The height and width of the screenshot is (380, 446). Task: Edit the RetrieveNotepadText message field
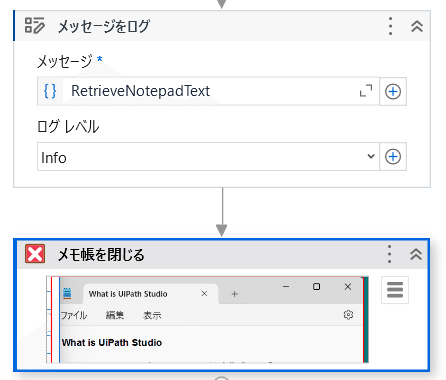click(208, 91)
